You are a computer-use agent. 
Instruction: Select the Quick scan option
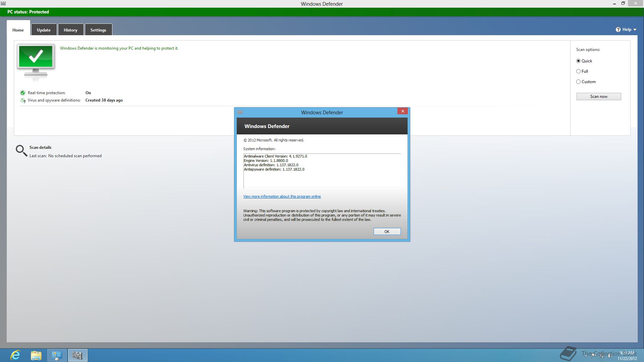(x=584, y=61)
